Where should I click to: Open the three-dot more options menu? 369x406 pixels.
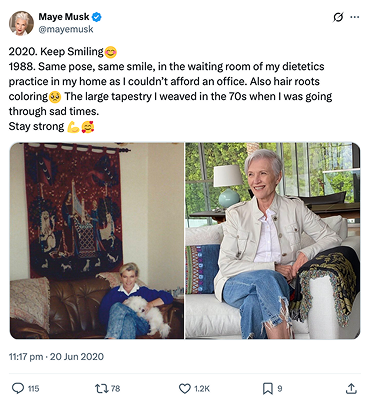pos(355,17)
